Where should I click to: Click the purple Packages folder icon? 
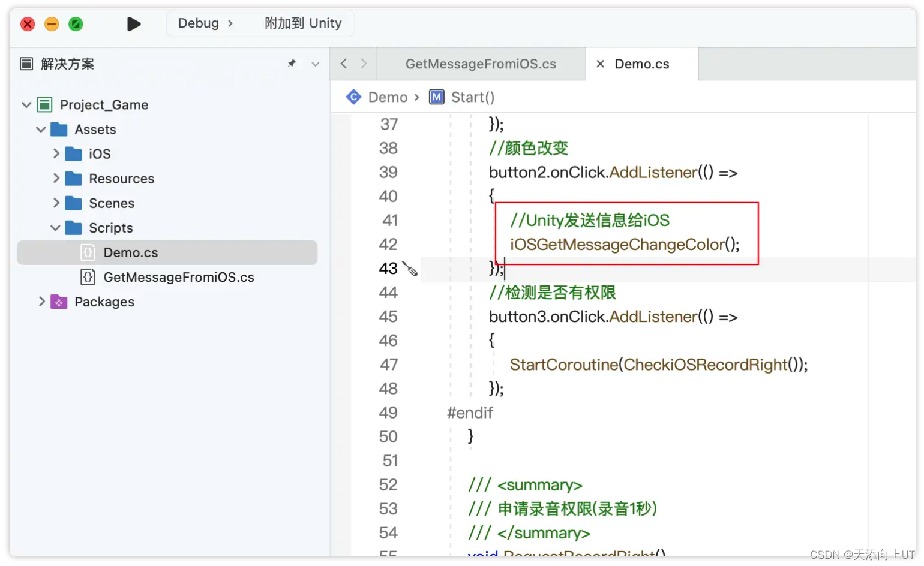point(59,302)
